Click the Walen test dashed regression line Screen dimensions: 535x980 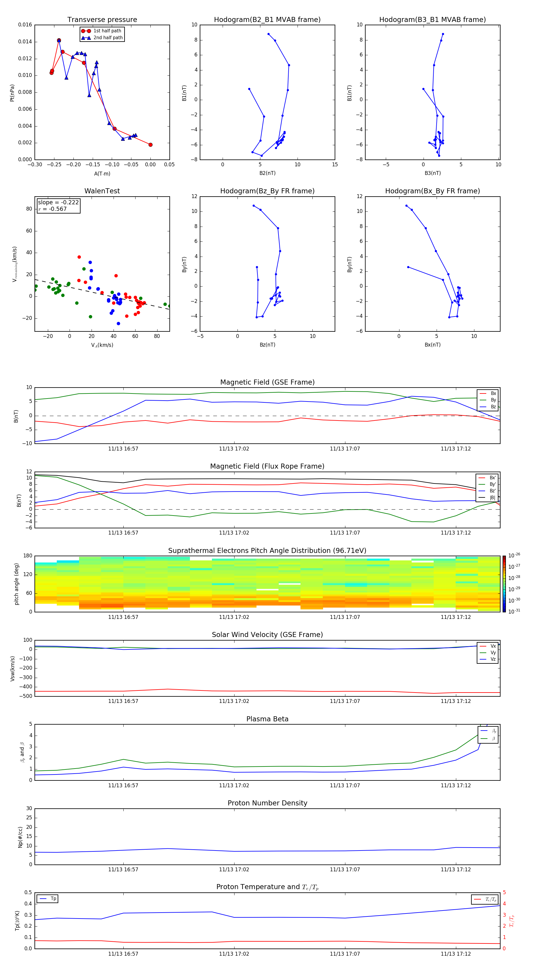102,295
